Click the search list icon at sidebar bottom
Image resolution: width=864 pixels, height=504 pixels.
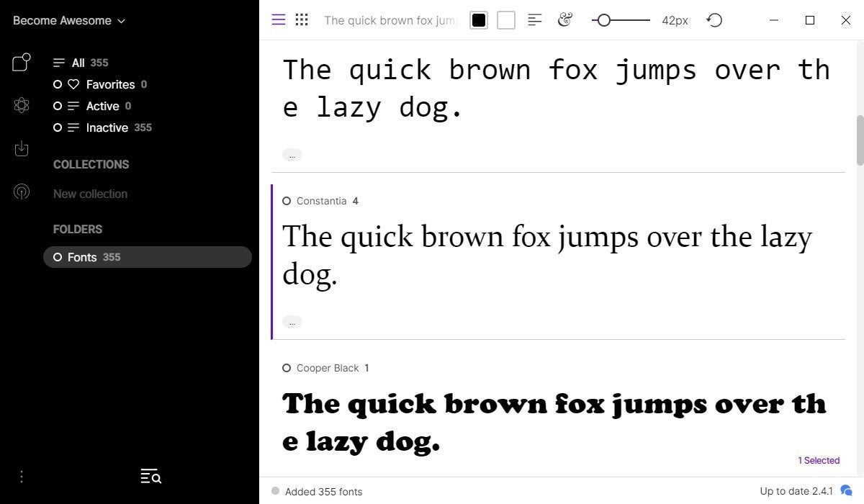[150, 476]
